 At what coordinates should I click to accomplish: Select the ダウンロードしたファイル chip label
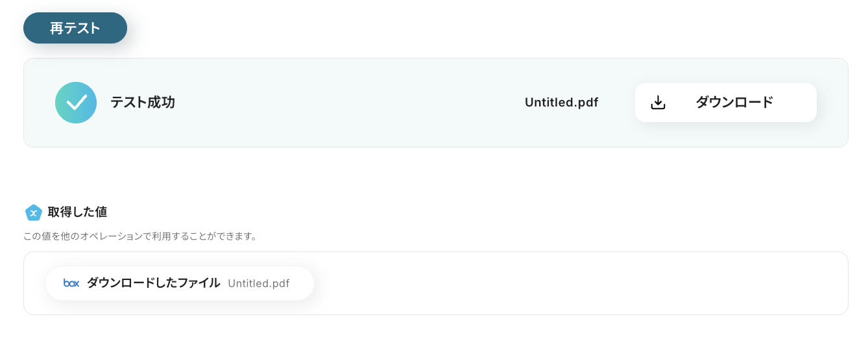(153, 283)
